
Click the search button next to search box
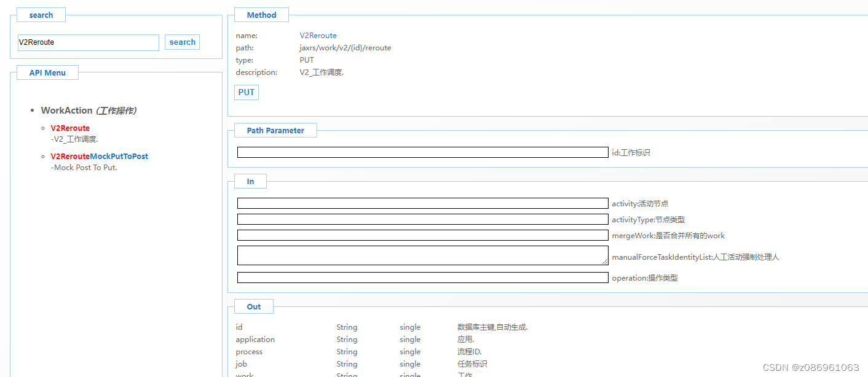point(182,42)
